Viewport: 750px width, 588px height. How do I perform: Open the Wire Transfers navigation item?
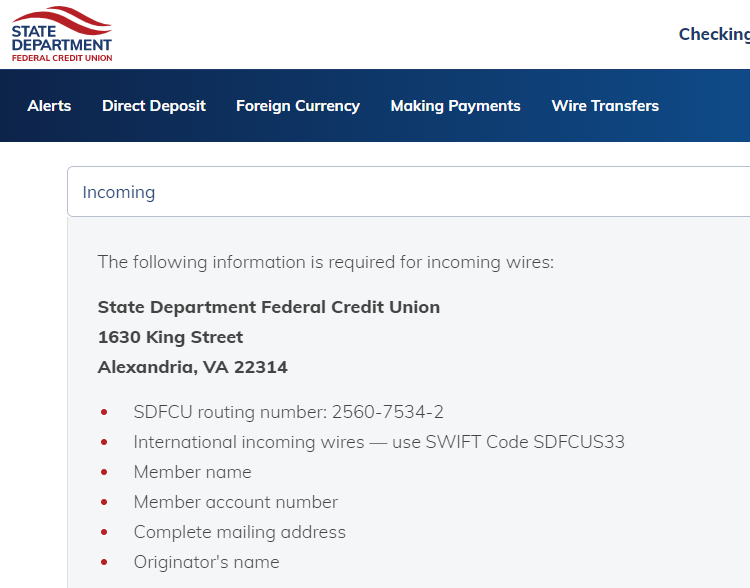click(x=605, y=106)
